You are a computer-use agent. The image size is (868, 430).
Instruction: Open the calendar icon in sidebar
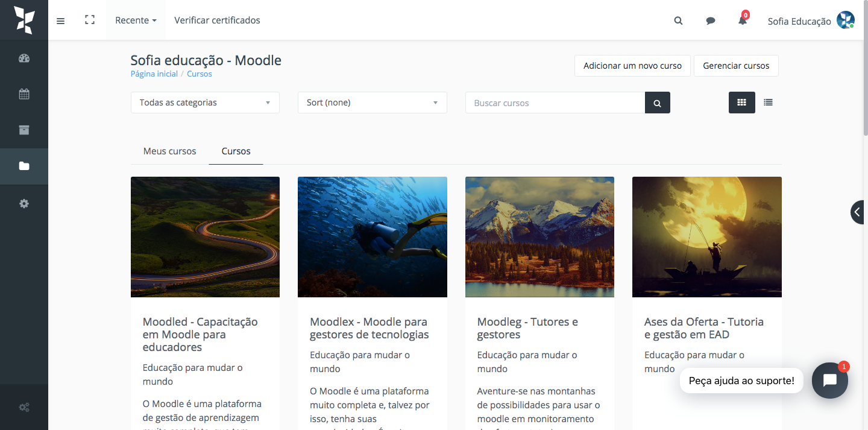pyautogui.click(x=24, y=94)
